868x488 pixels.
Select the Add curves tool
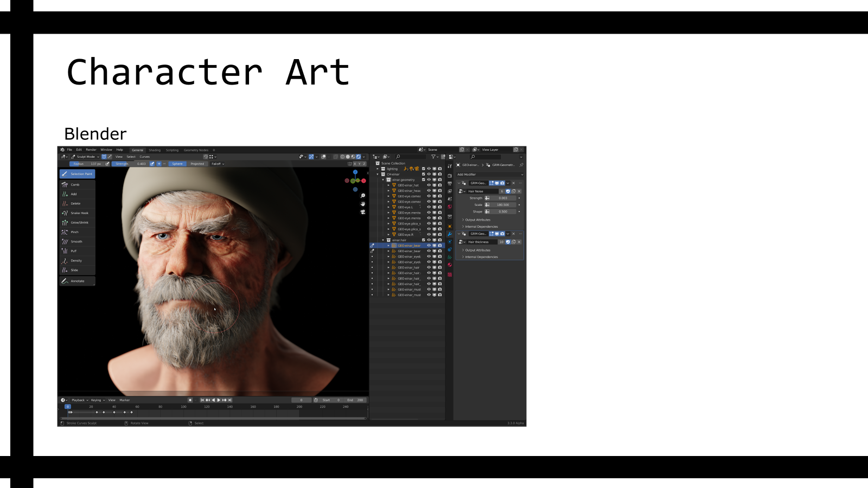tap(77, 194)
